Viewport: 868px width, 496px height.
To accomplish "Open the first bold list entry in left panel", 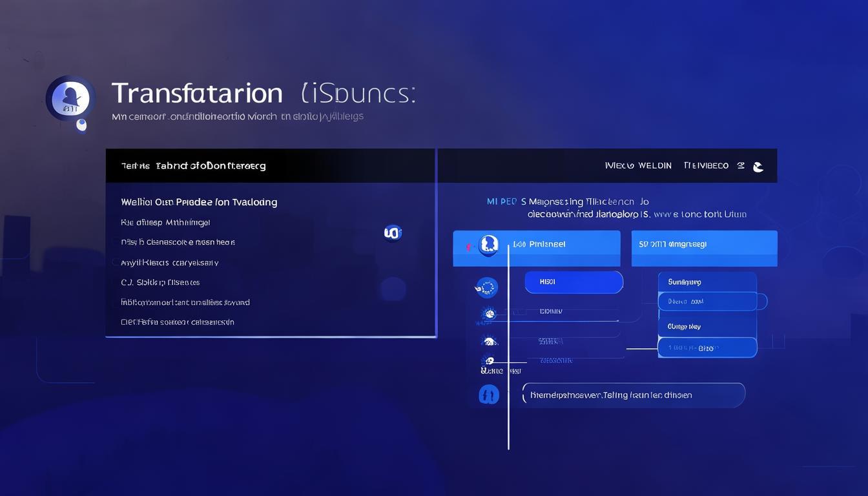I will tap(199, 202).
